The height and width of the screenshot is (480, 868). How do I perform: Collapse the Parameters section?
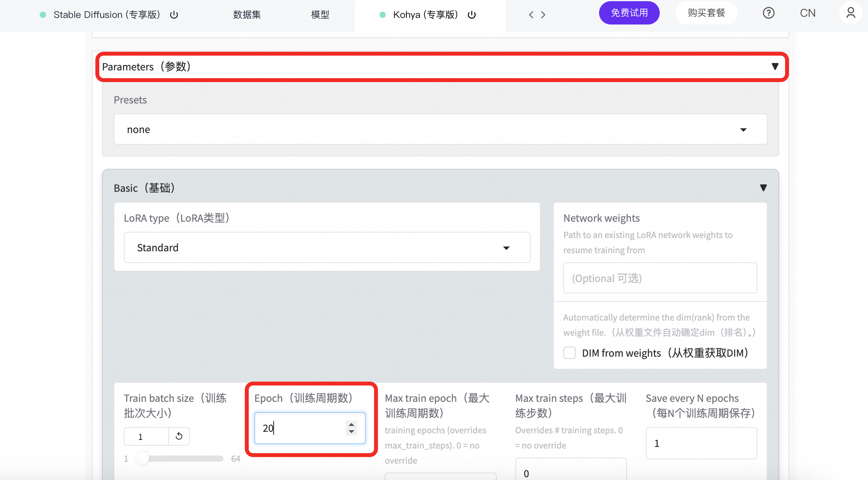tap(775, 67)
